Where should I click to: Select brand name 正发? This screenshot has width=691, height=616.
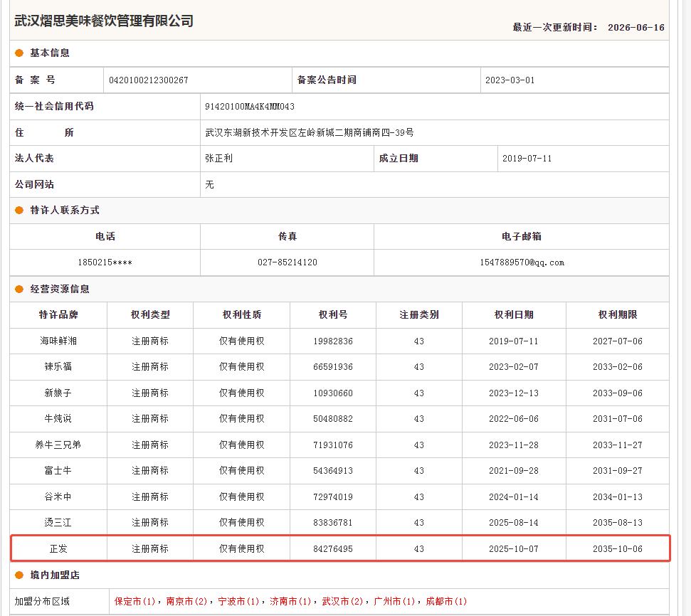[x=58, y=549]
